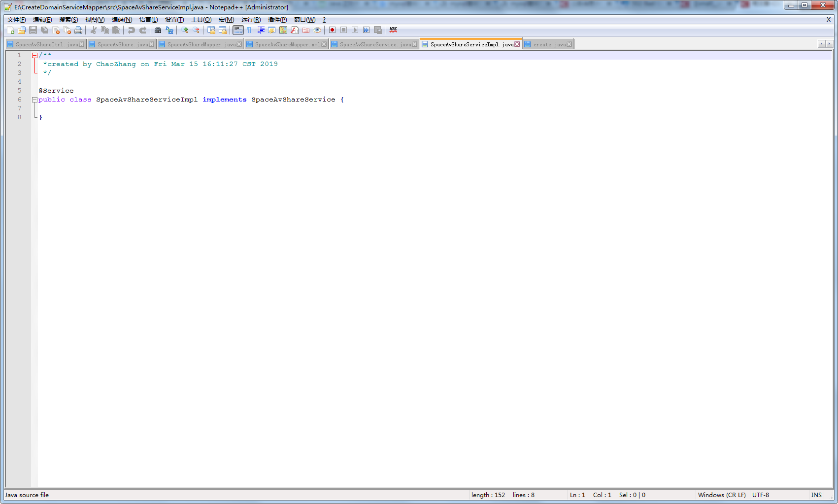The width and height of the screenshot is (838, 504).
Task: Toggle show all characters pilcrow icon
Action: click(x=249, y=30)
